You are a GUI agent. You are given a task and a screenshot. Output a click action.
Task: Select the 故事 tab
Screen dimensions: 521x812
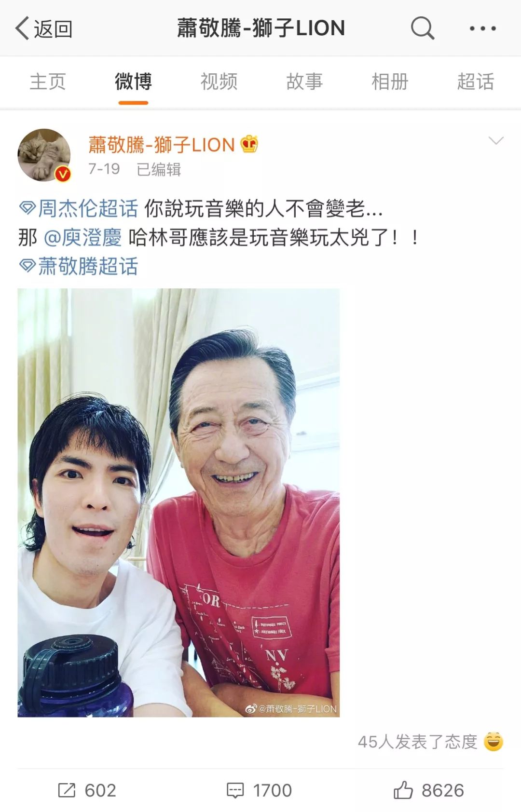pos(304,81)
